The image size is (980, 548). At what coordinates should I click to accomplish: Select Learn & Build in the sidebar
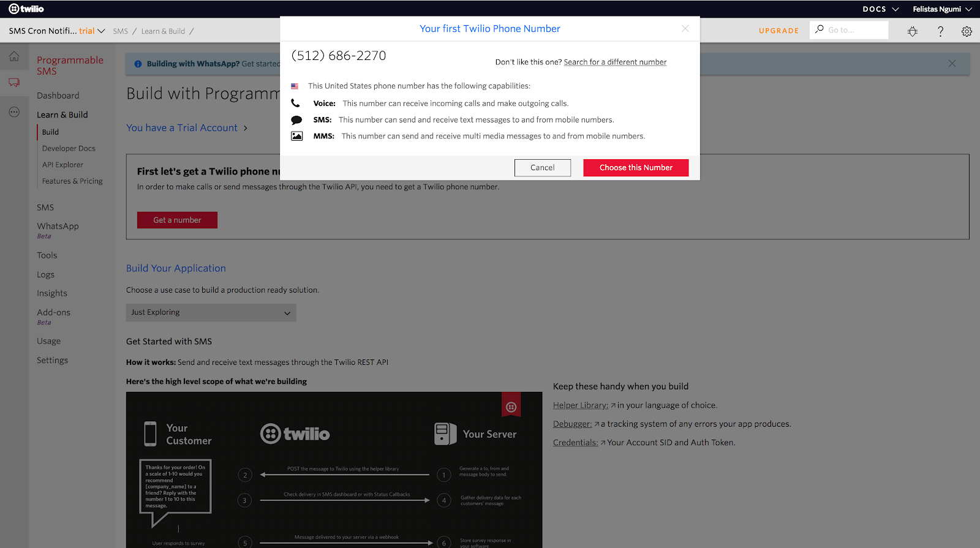coord(62,114)
